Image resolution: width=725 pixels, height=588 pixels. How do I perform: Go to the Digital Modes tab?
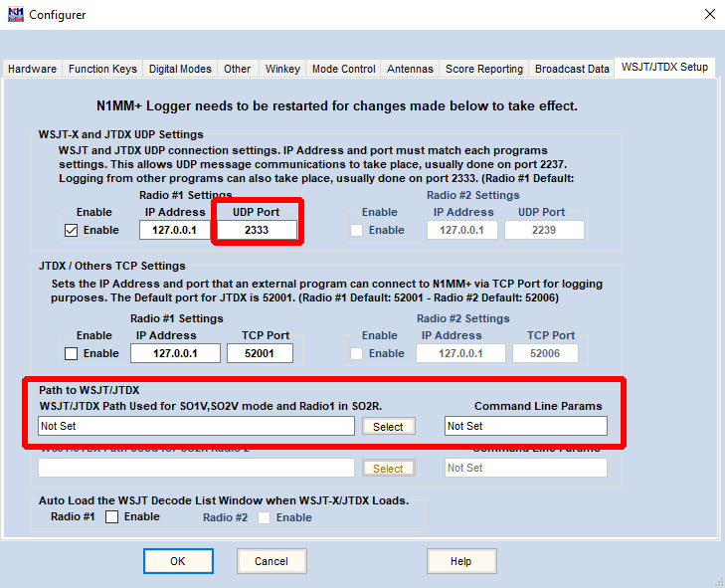(x=180, y=69)
